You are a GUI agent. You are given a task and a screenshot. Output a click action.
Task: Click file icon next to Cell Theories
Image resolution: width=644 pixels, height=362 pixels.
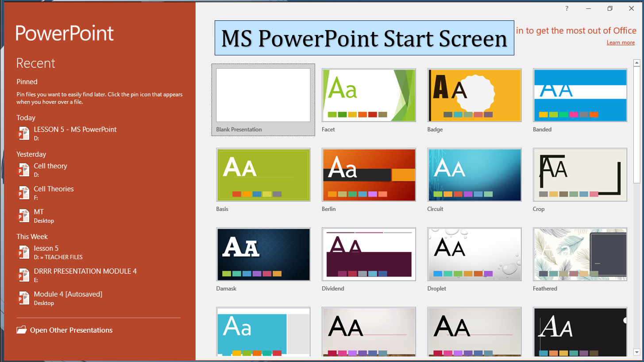(23, 193)
